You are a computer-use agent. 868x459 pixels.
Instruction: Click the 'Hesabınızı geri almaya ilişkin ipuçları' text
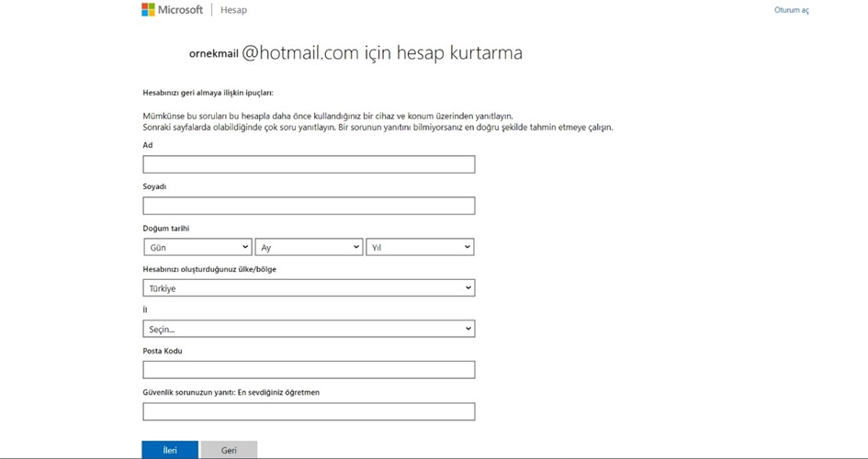tap(209, 93)
